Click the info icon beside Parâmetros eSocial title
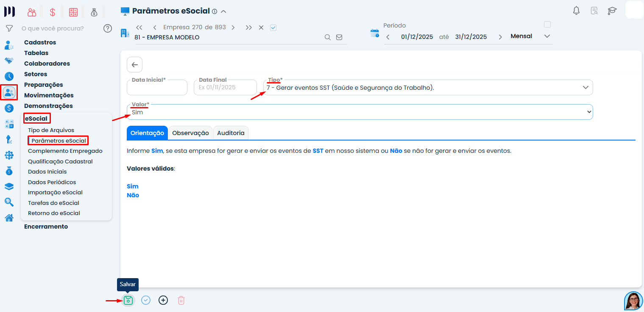Viewport: 644px width, 312px height. pos(215,11)
